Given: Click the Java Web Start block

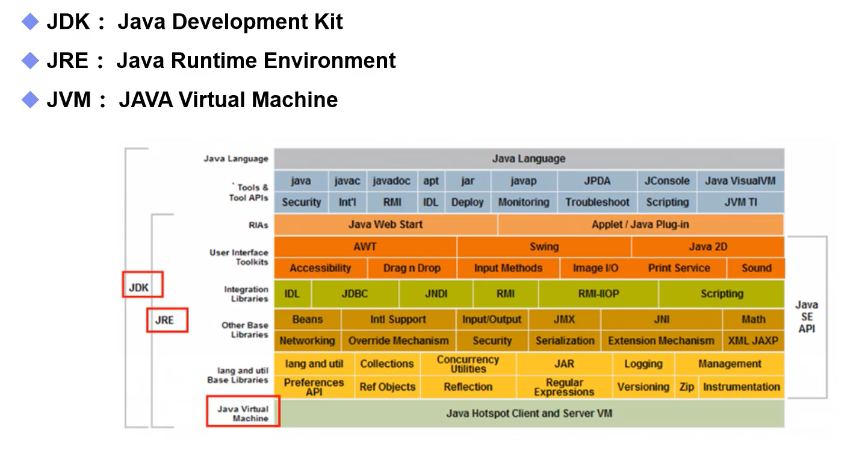Looking at the screenshot, I should pyautogui.click(x=385, y=225).
